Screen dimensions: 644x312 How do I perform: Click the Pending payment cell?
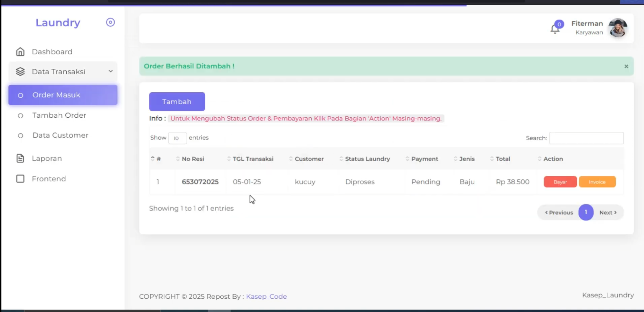pyautogui.click(x=426, y=182)
